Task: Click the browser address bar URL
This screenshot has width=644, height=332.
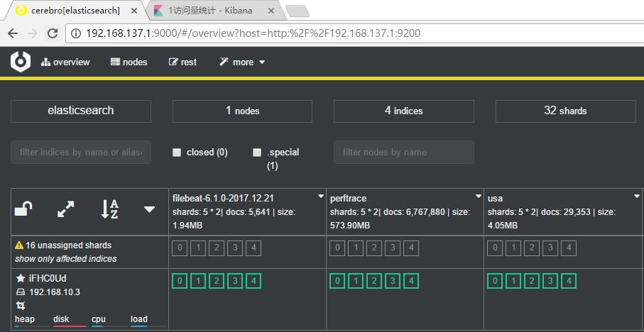Action: point(253,33)
